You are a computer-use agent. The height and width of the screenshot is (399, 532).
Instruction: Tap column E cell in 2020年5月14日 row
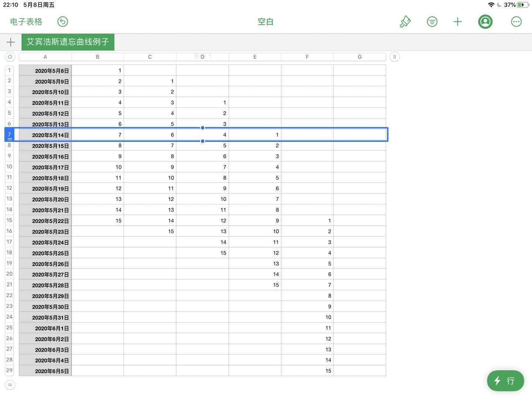pyautogui.click(x=255, y=135)
